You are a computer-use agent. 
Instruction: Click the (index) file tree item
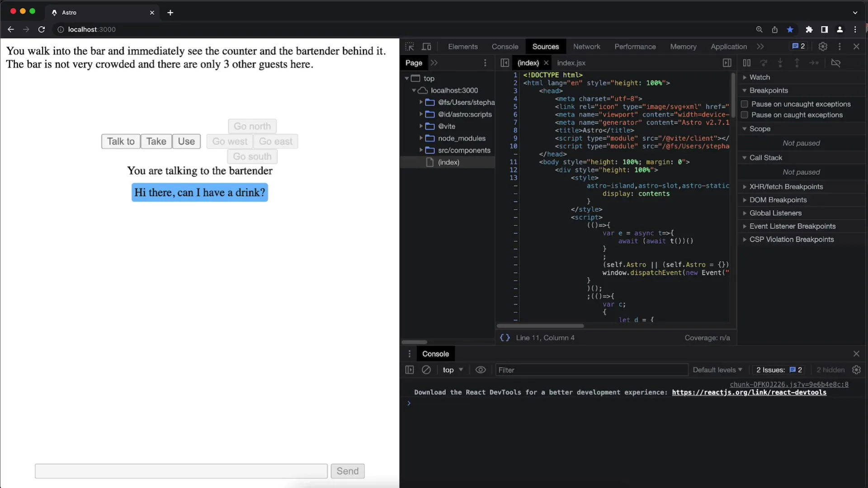point(448,162)
